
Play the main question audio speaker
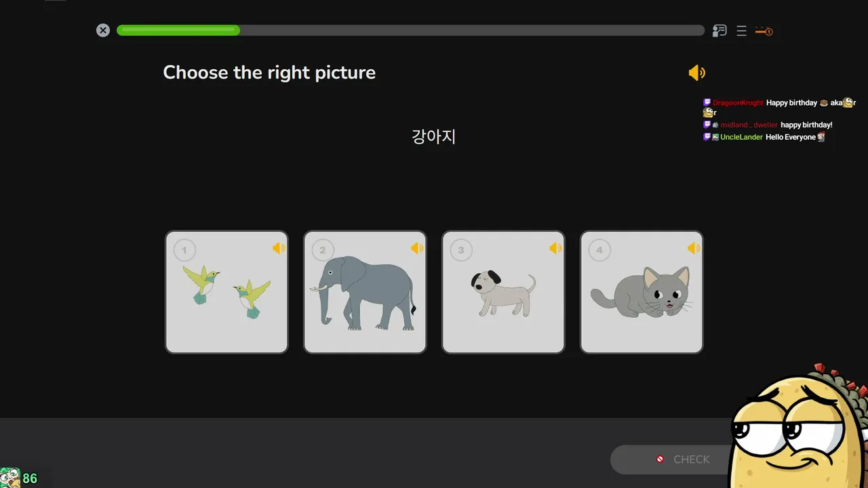tap(697, 73)
